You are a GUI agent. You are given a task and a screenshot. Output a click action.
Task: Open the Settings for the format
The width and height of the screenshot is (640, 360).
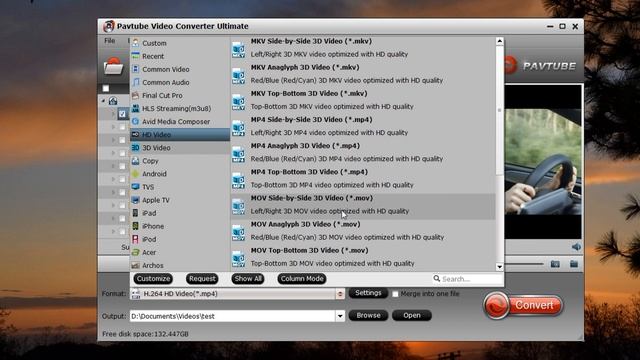point(368,293)
